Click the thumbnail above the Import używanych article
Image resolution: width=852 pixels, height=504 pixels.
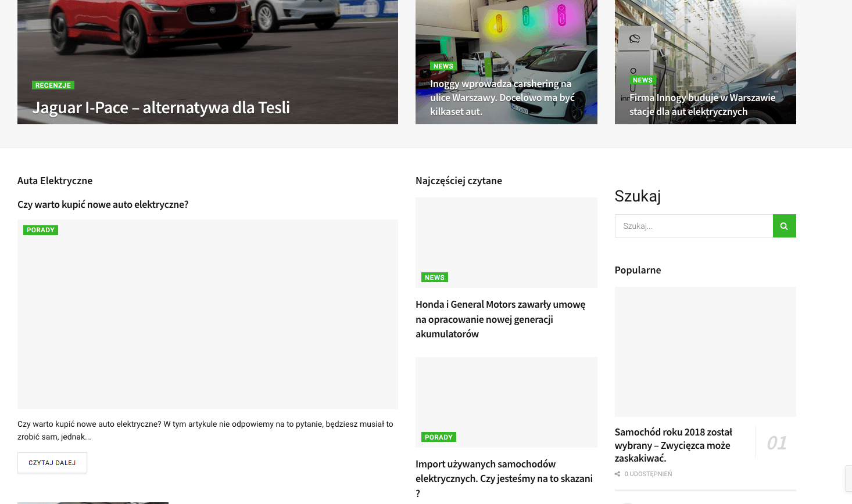(x=506, y=402)
